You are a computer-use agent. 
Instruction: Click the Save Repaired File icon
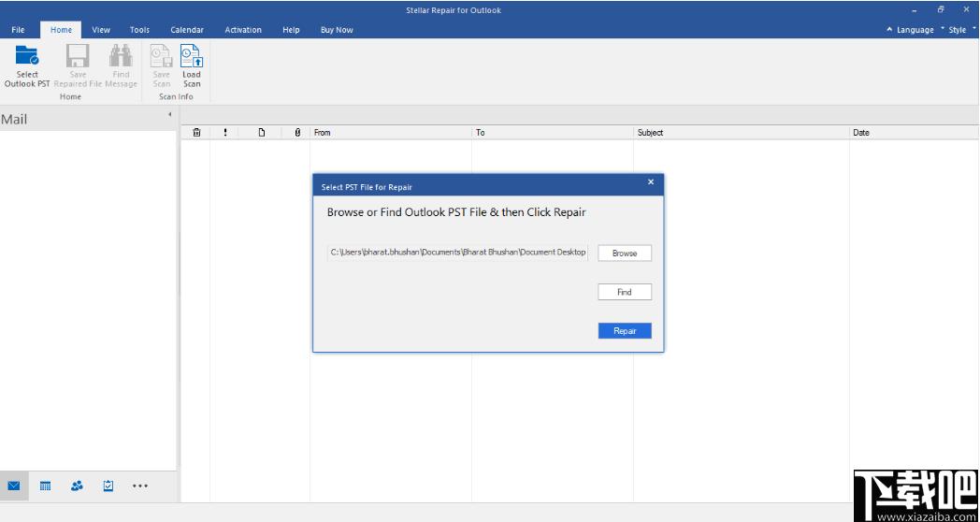pos(78,56)
